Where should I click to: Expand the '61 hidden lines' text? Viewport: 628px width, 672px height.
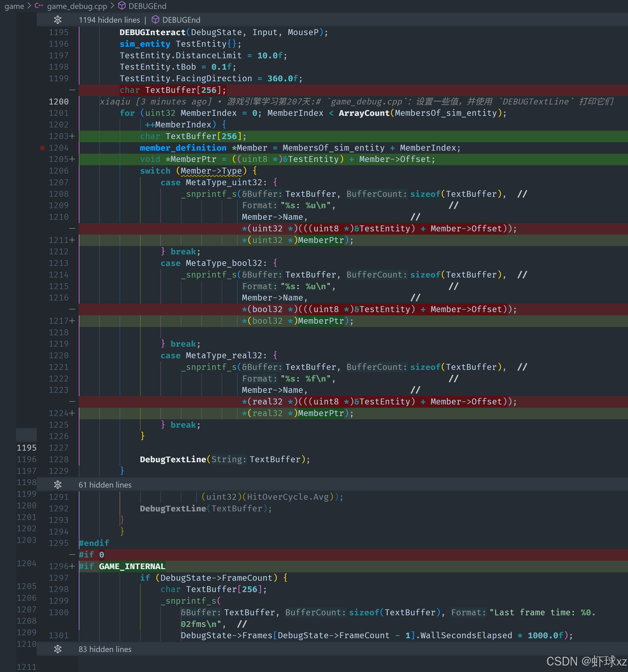pos(105,485)
